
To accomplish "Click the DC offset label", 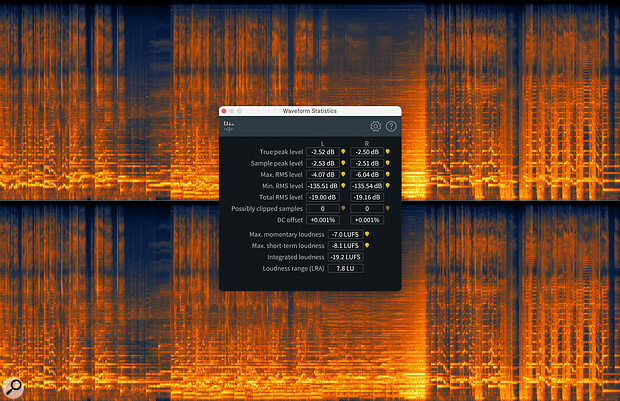I will pyautogui.click(x=290, y=220).
